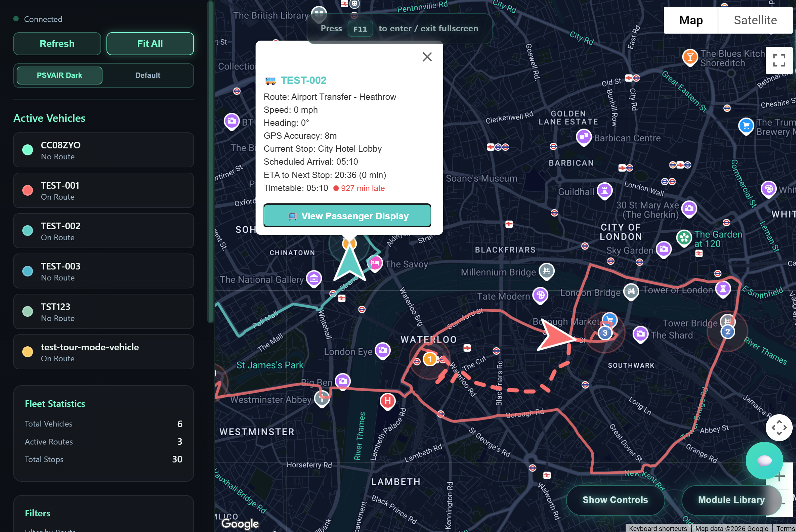Click the National Gallery museum pin
Screen dimensions: 796x532
[314, 279]
